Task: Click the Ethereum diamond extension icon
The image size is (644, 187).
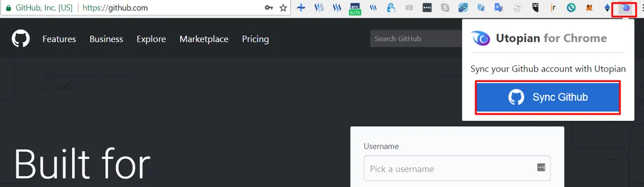Action: tap(607, 8)
